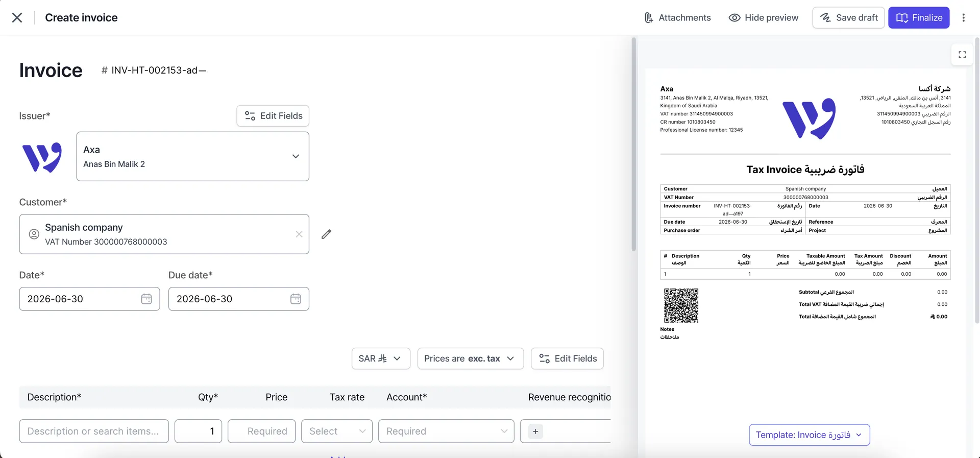Select the Spanish company customer field

coord(164,234)
